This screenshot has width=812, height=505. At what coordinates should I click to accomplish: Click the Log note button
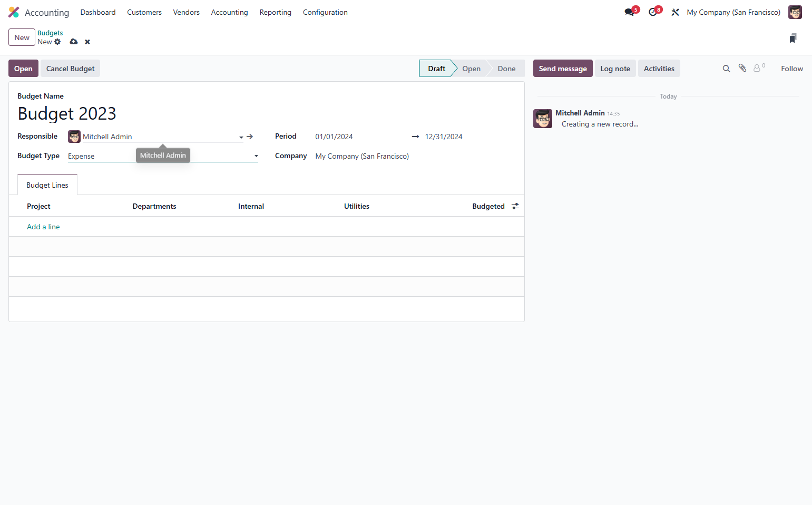click(x=615, y=69)
